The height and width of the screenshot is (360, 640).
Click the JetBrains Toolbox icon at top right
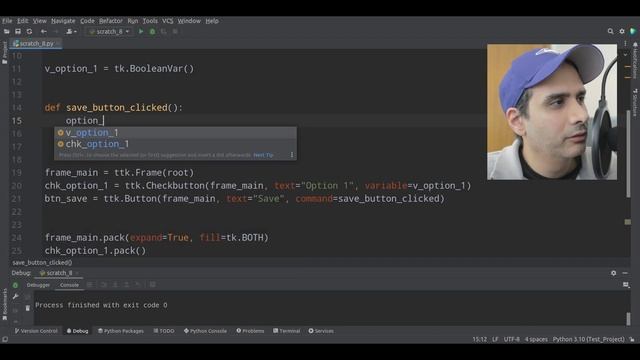click(633, 31)
